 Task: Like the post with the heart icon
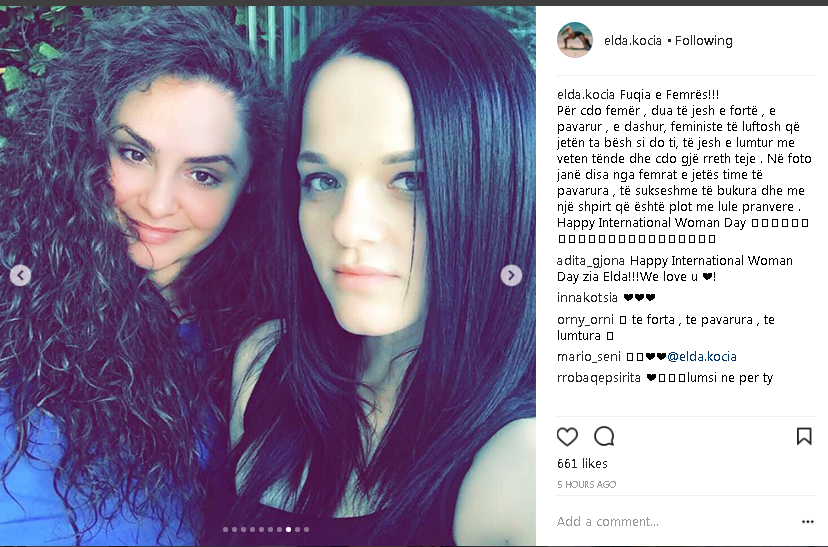pos(567,437)
